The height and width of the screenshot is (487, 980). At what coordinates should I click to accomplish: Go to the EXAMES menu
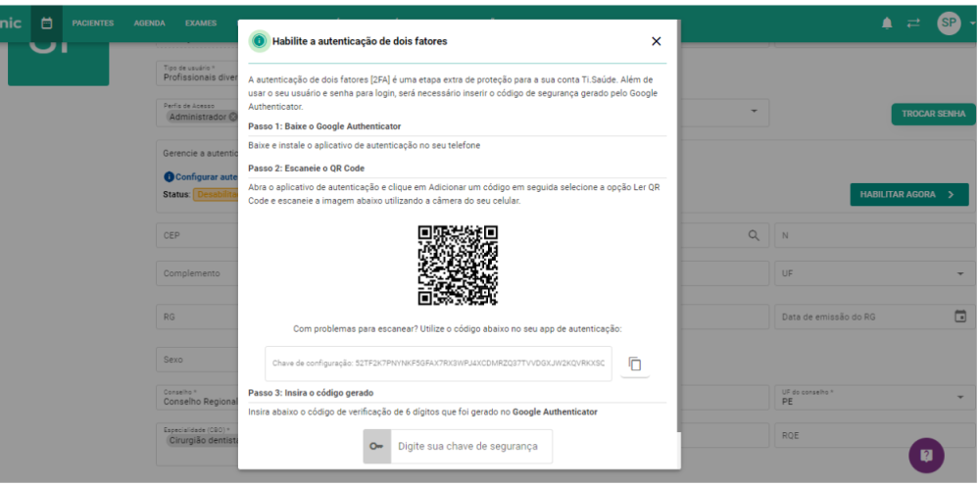pyautogui.click(x=201, y=24)
